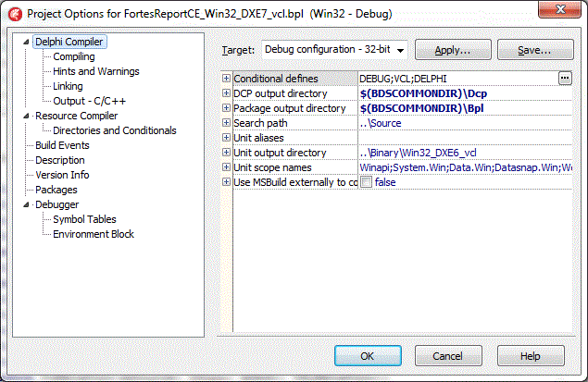This screenshot has width=588, height=382.
Task: Confirm with the OK button
Action: pyautogui.click(x=368, y=356)
